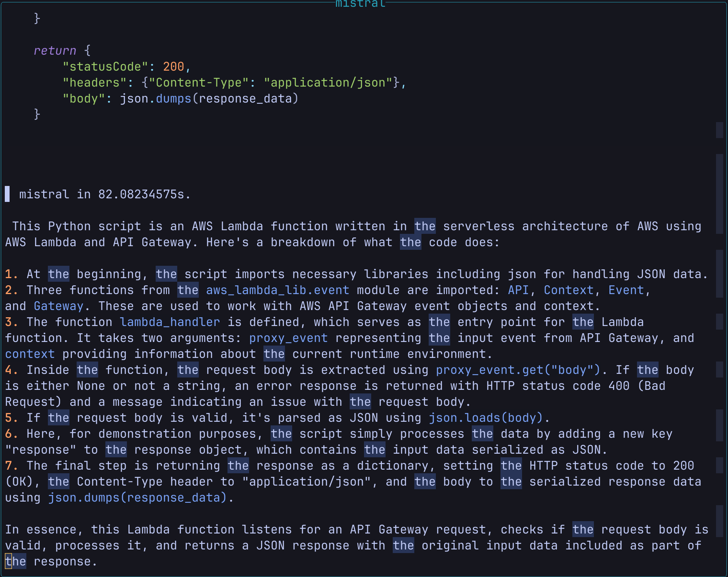Click the "application/json" string in the code block
This screenshot has width=728, height=577.
[328, 83]
